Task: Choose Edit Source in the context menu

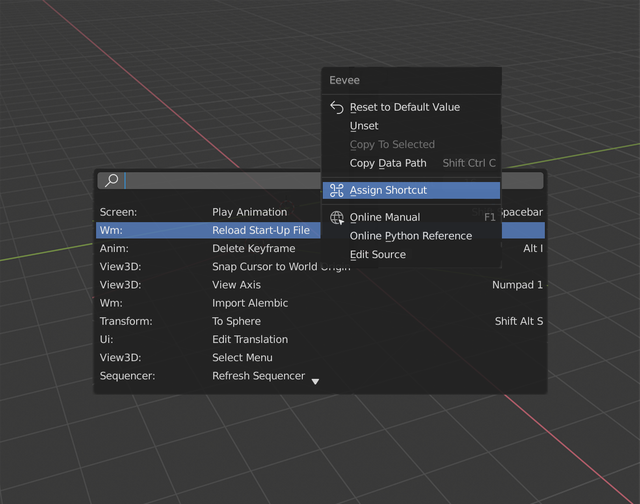Action: [411, 255]
